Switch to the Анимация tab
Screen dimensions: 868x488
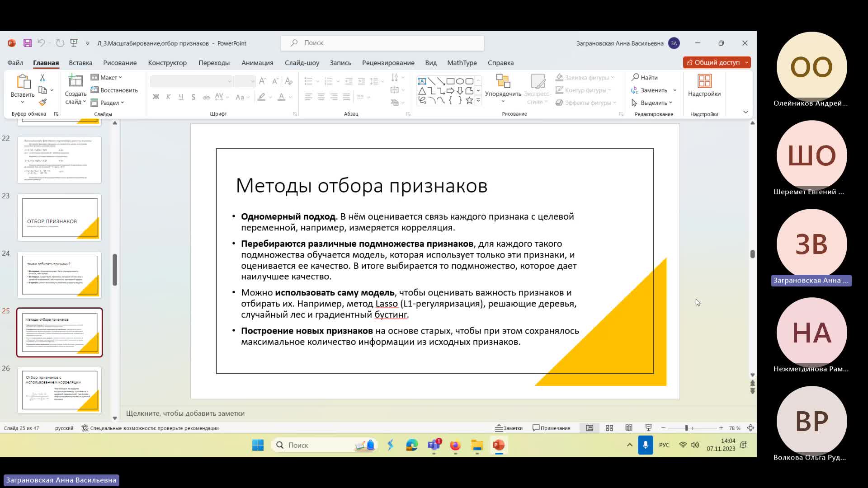(x=257, y=63)
